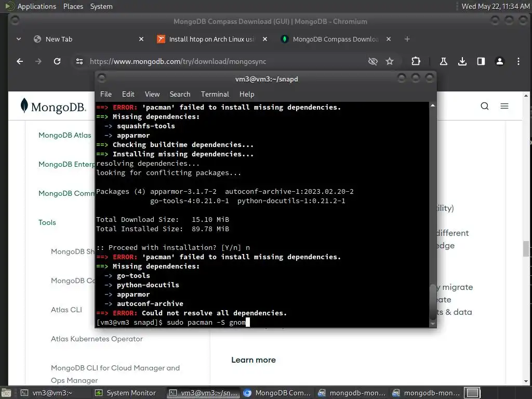Open terminal File menu
The image size is (532, 399).
(106, 95)
